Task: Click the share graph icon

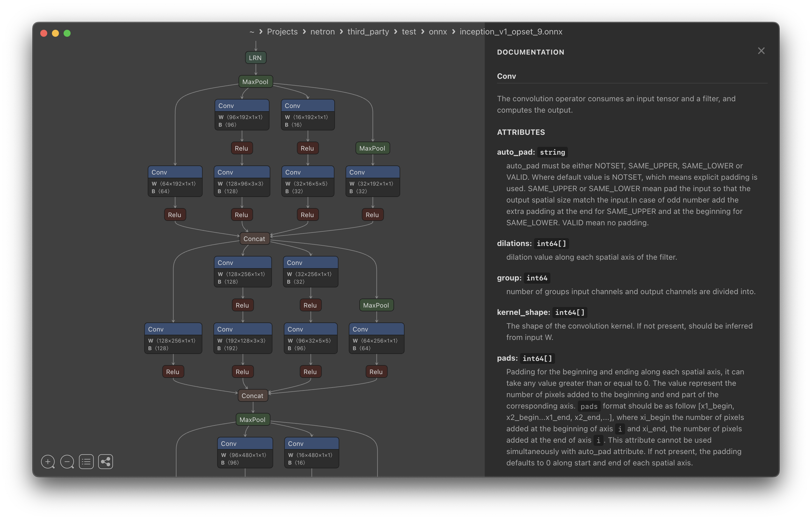Action: pos(105,462)
